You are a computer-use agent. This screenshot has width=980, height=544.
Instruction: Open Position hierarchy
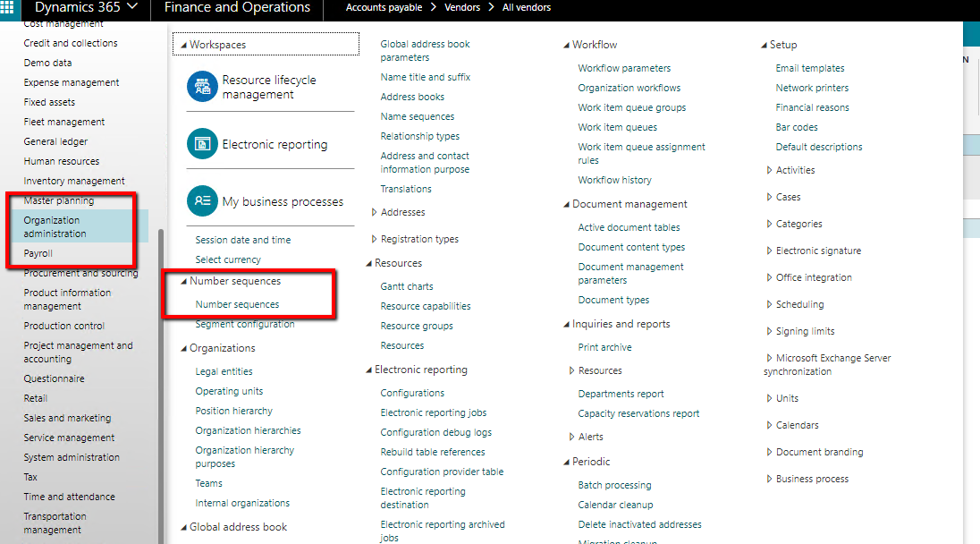pos(233,411)
